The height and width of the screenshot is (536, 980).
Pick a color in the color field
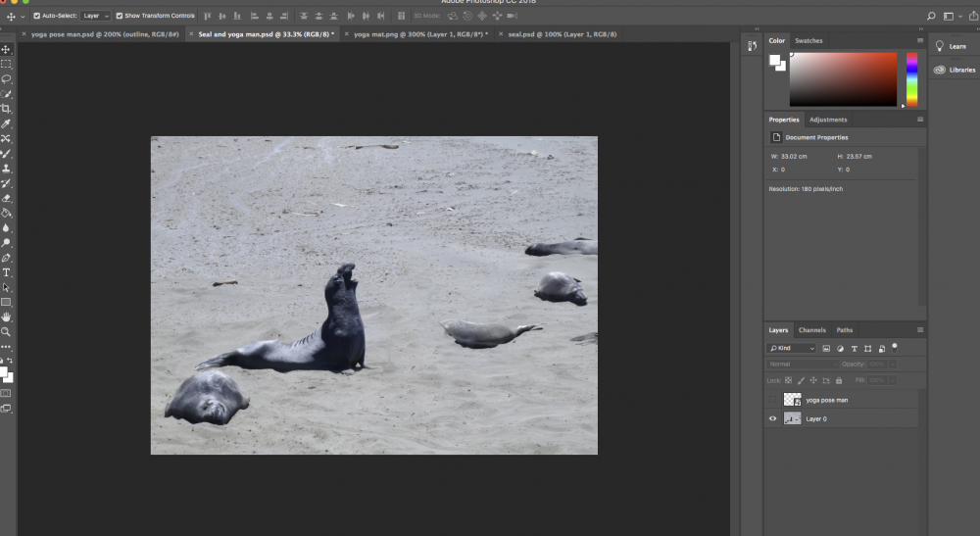coord(843,78)
